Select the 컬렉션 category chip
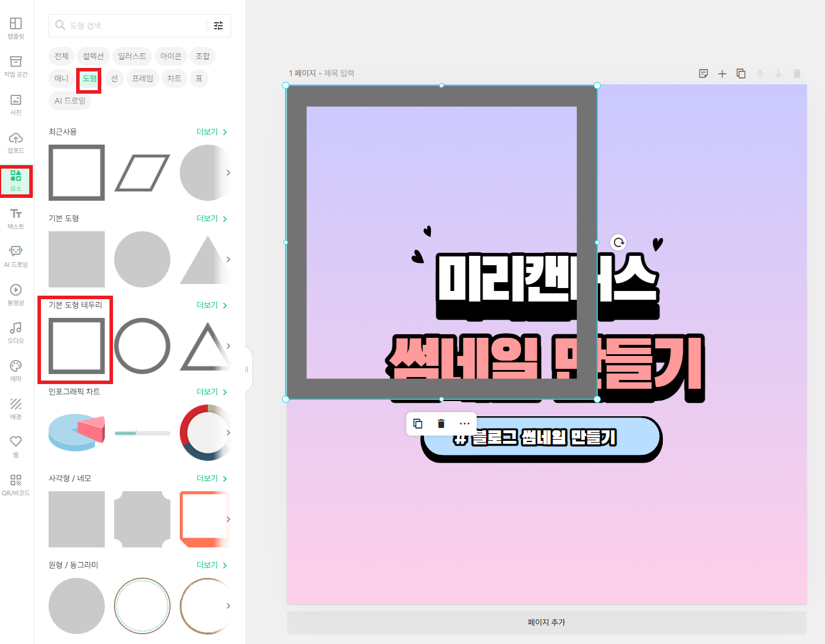The height and width of the screenshot is (644, 825). pyautogui.click(x=93, y=56)
